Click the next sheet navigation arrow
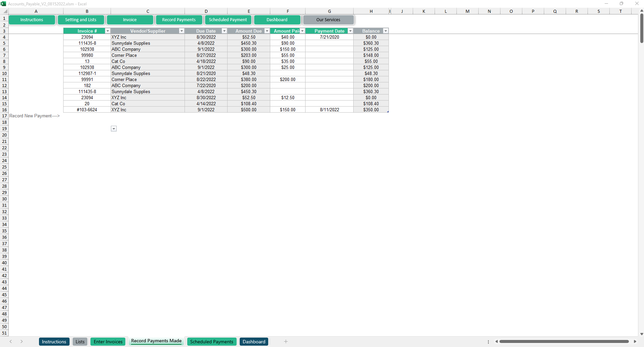 [22, 342]
